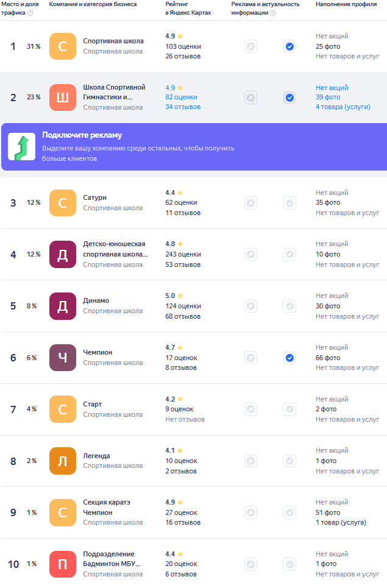The image size is (387, 588).
Task: Click 'Нет отзывов' in Старт row
Action: click(x=185, y=419)
